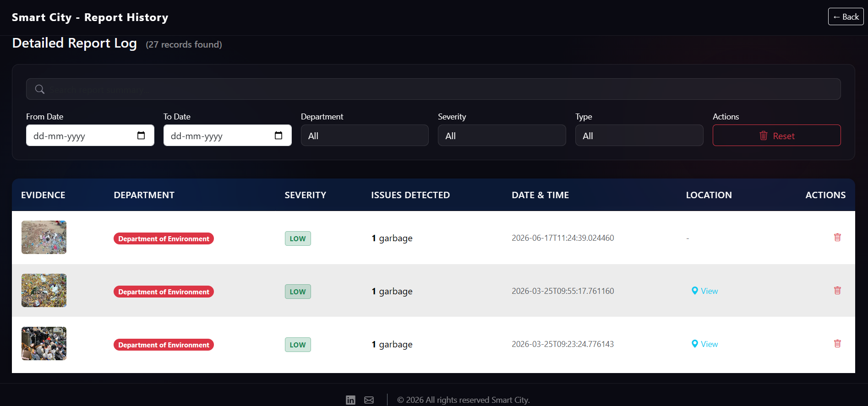
Task: Open the From Date calendar picker icon
Action: (141, 135)
